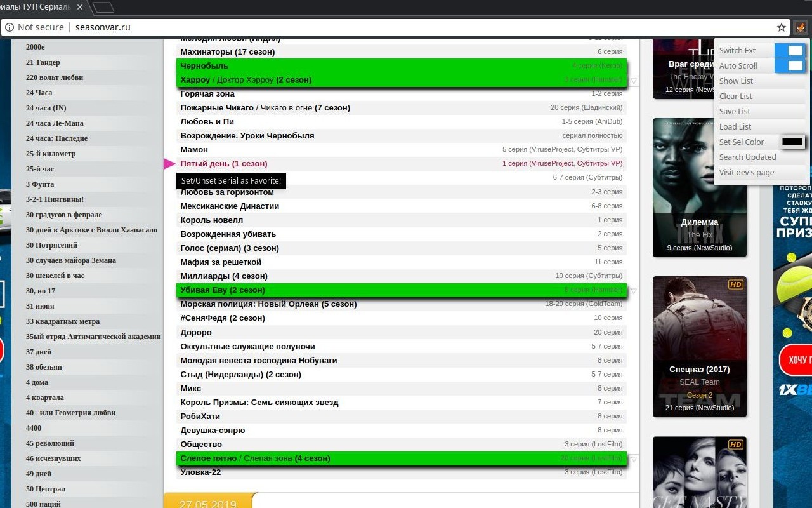The width and height of the screenshot is (812, 508).
Task: Open Мамон series row
Action: 401,149
